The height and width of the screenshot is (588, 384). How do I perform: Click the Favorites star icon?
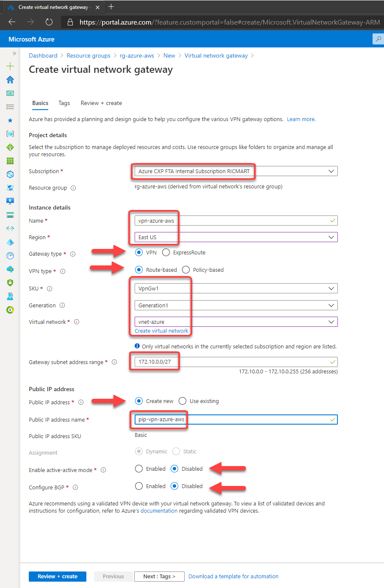[x=10, y=120]
